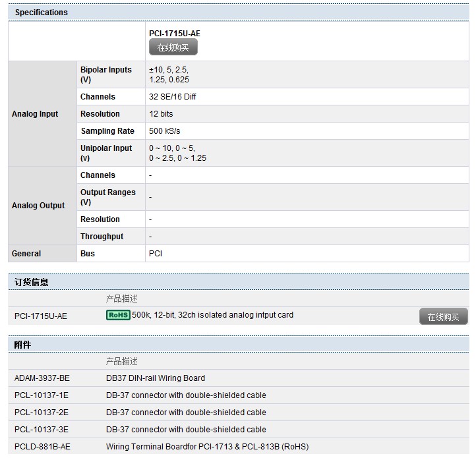Click the ±10, 5, 2.5, 1.25, 0.625 value
The height and width of the screenshot is (458, 476).
click(169, 74)
